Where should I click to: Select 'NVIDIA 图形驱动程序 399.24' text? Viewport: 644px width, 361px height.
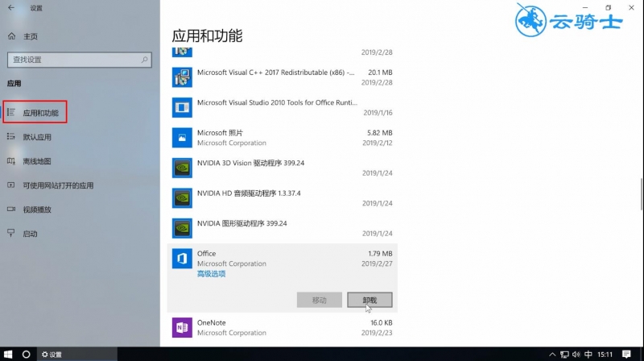[x=242, y=223]
